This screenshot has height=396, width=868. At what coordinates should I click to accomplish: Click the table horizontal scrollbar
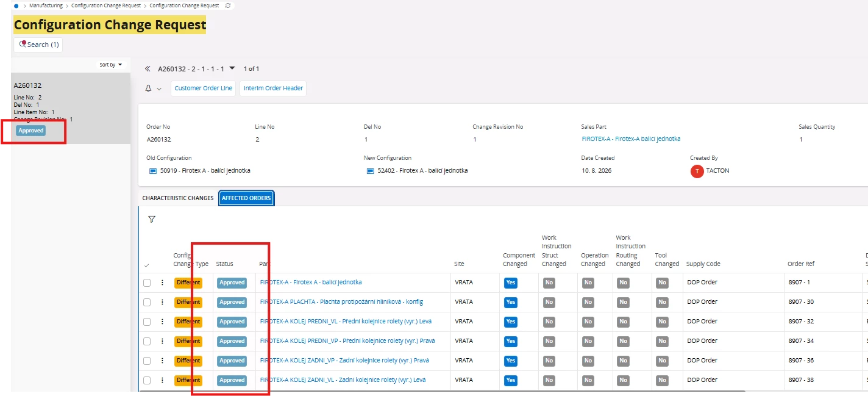coord(442,391)
